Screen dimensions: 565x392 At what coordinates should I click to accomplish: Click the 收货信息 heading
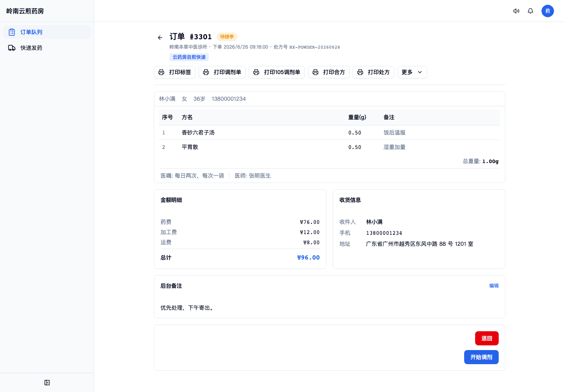point(350,200)
